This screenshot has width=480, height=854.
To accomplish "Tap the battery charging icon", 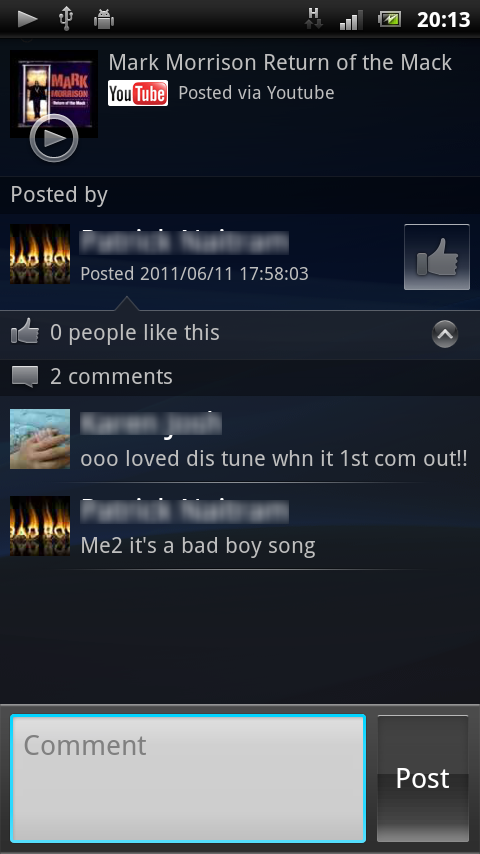I will pyautogui.click(x=390, y=20).
